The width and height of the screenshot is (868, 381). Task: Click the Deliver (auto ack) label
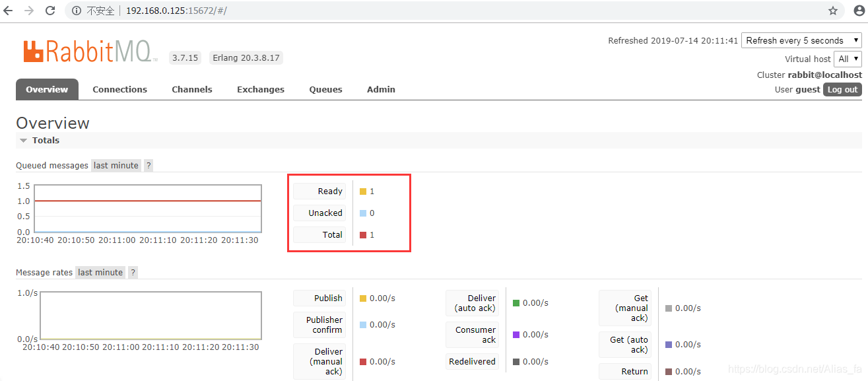[x=473, y=303]
